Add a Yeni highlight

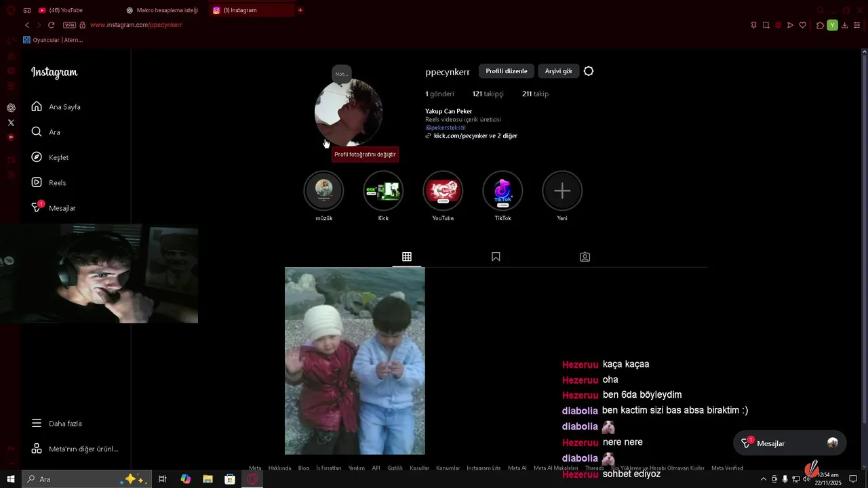(x=562, y=190)
